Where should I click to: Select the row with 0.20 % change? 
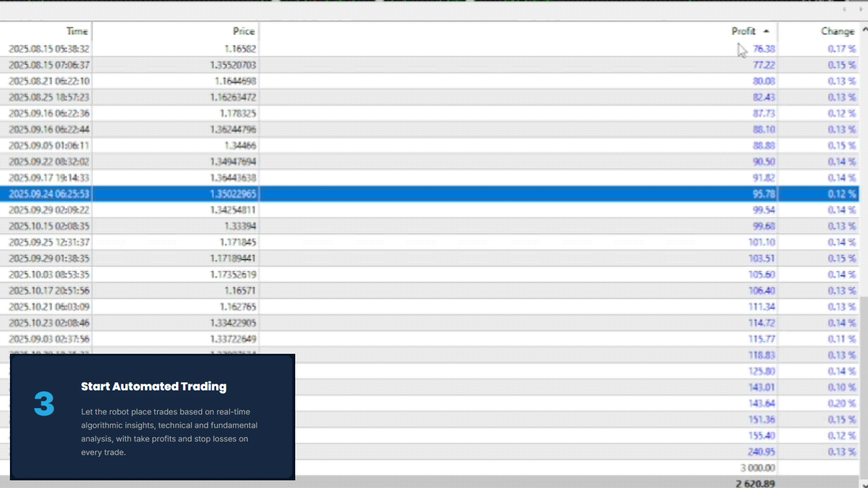[x=841, y=403]
